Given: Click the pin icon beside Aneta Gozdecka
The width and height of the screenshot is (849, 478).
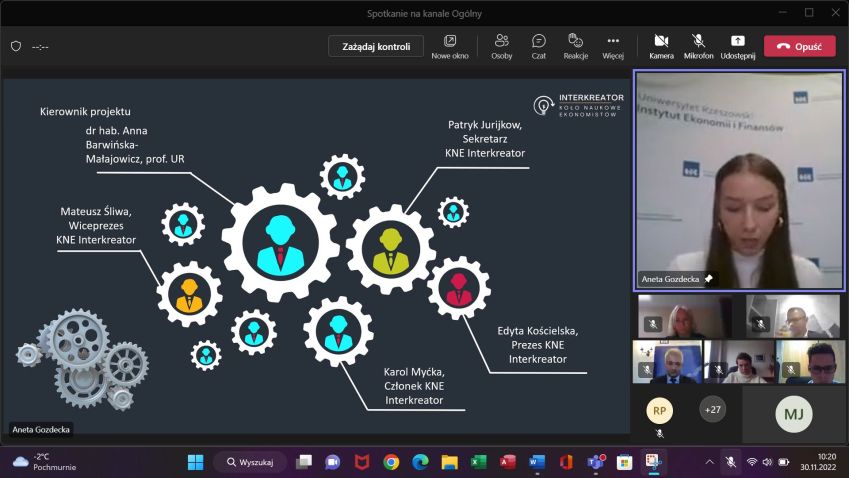Looking at the screenshot, I should 709,279.
